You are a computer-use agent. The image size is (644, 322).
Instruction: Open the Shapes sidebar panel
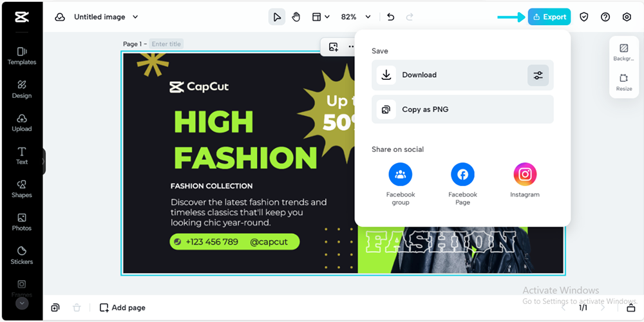[x=22, y=189]
